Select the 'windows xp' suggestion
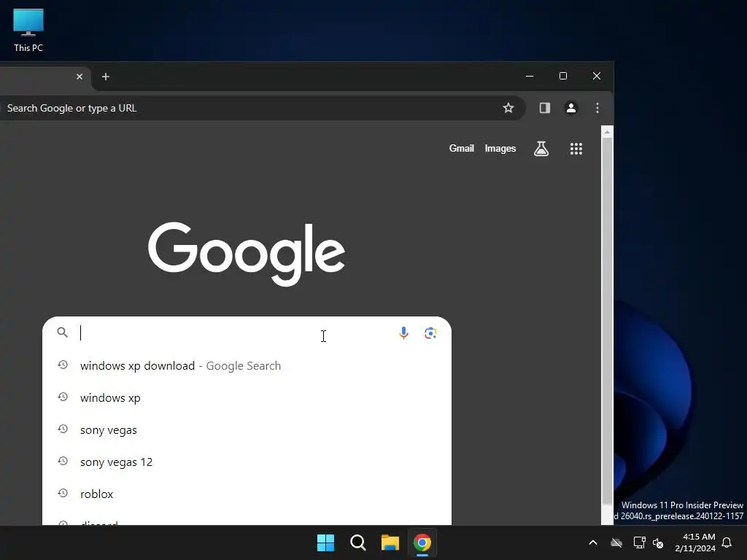The height and width of the screenshot is (560, 747). pos(247,397)
